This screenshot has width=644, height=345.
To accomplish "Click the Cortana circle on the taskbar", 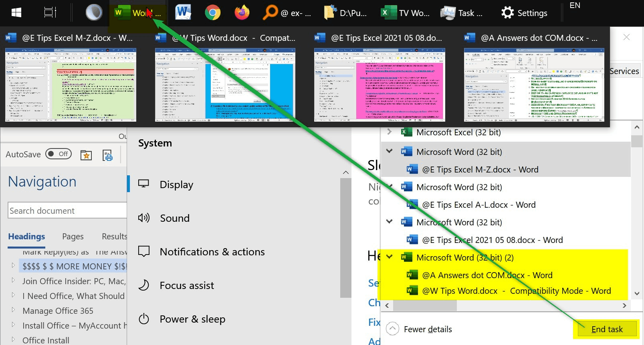I will coord(94,13).
